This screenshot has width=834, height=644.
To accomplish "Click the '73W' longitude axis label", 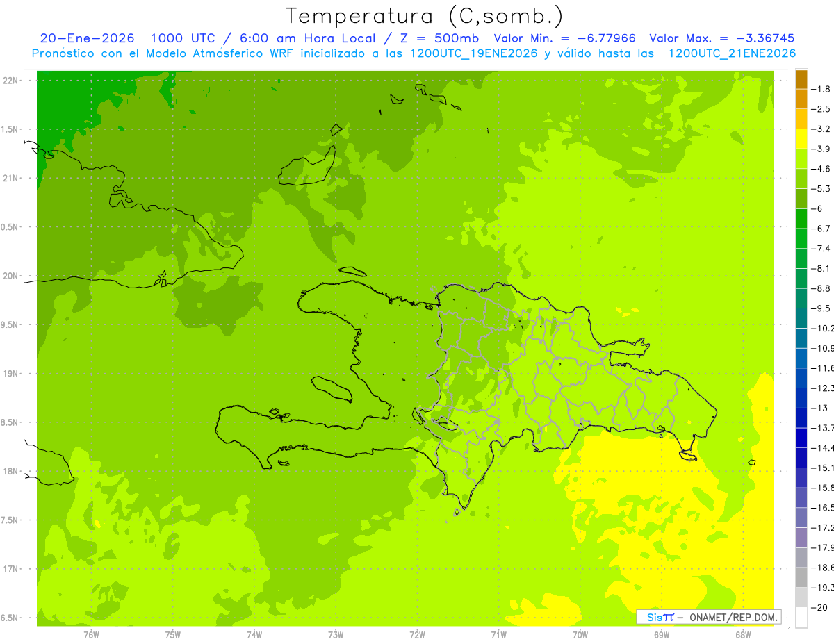I will (x=336, y=634).
